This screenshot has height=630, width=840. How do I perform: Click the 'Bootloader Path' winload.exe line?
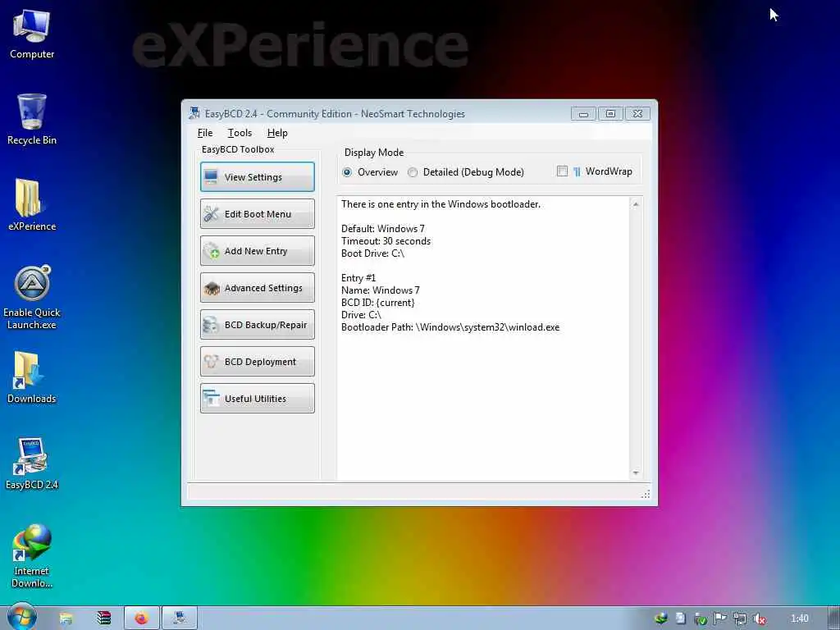pyautogui.click(x=450, y=327)
